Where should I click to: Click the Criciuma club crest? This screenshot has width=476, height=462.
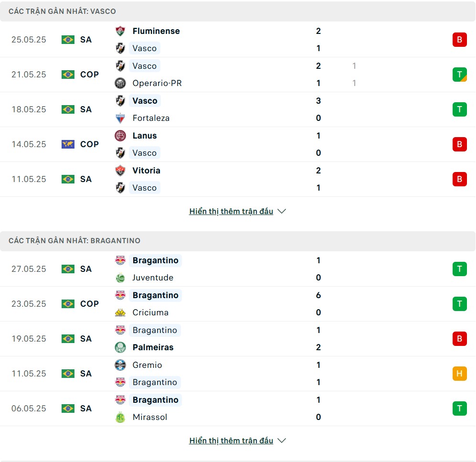pyautogui.click(x=120, y=312)
